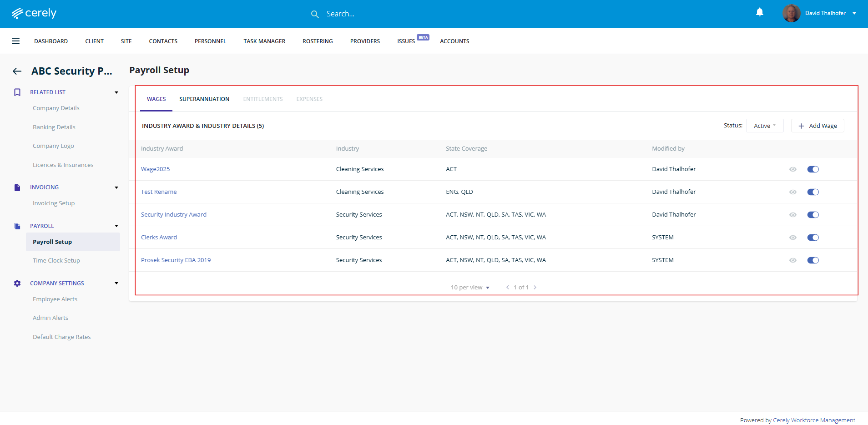Open the Rostering menu item
The width and height of the screenshot is (868, 425).
[318, 41]
